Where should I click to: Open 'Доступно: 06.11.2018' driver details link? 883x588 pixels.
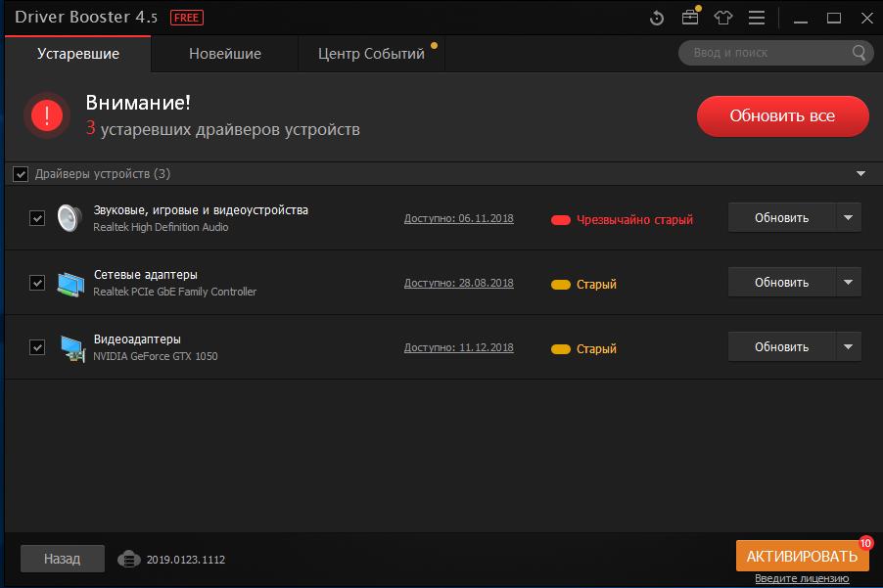click(458, 218)
